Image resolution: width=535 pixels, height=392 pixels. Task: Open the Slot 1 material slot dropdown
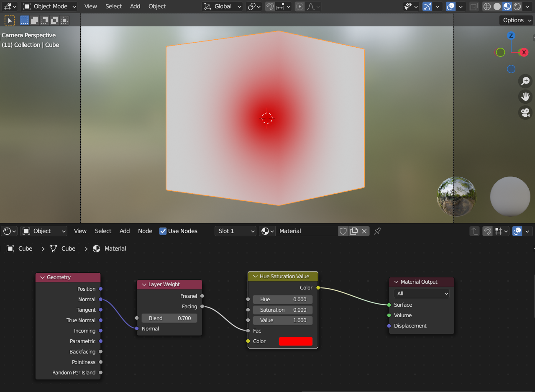click(x=236, y=231)
